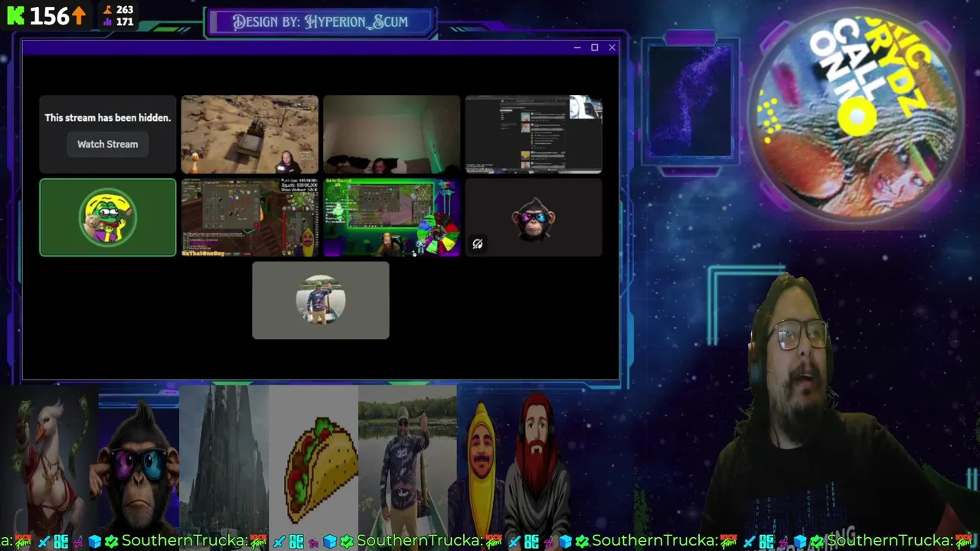Screen dimensions: 980x551
Task: Click the green Kick logo icon
Action: [15, 15]
